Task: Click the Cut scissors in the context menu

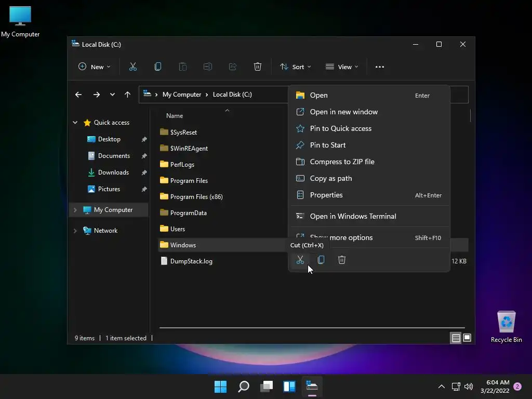Action: [300, 260]
